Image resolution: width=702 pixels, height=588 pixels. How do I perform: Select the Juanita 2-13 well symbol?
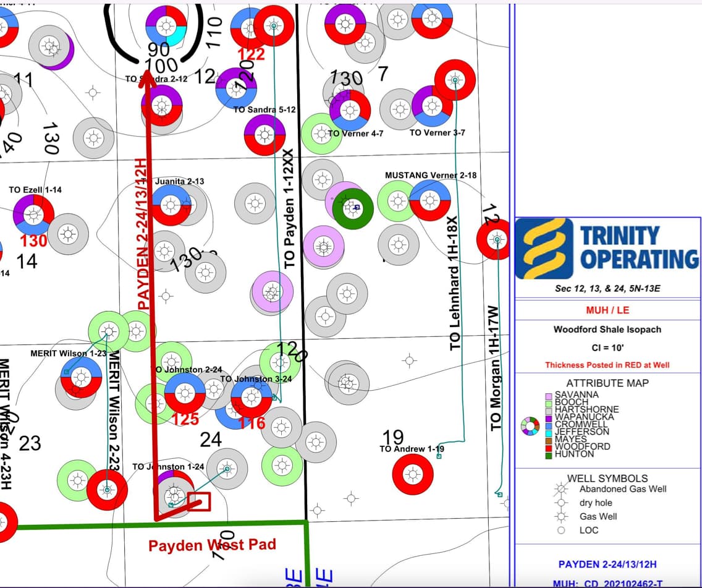pyautogui.click(x=171, y=205)
